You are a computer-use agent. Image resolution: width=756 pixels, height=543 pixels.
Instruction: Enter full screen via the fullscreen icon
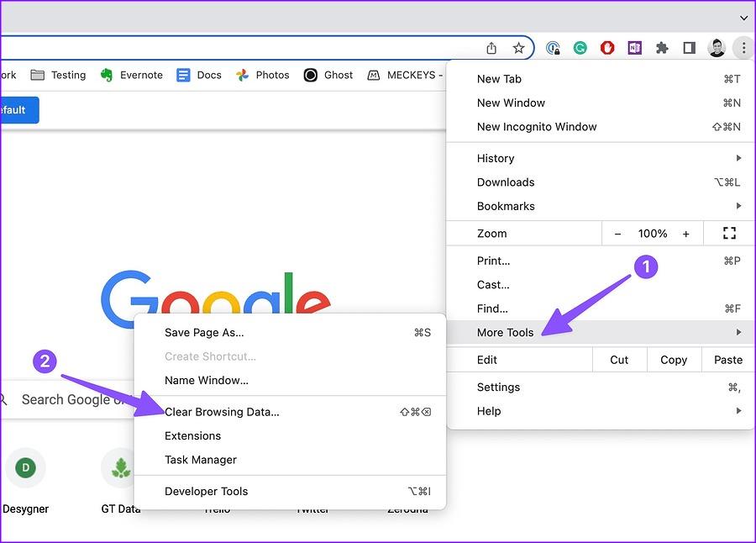[x=728, y=233]
